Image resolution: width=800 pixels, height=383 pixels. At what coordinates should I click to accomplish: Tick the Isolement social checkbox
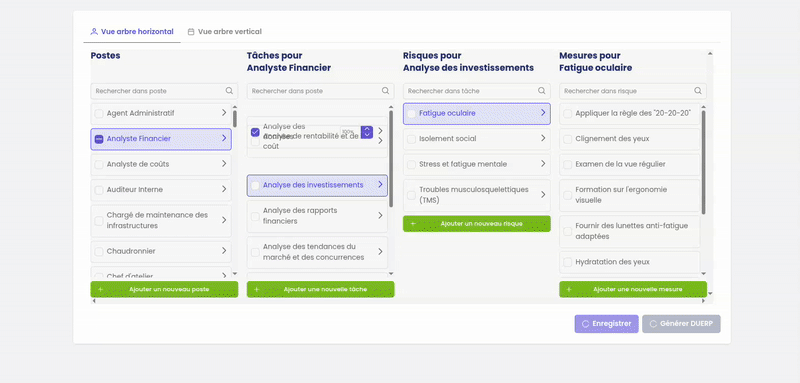point(411,139)
